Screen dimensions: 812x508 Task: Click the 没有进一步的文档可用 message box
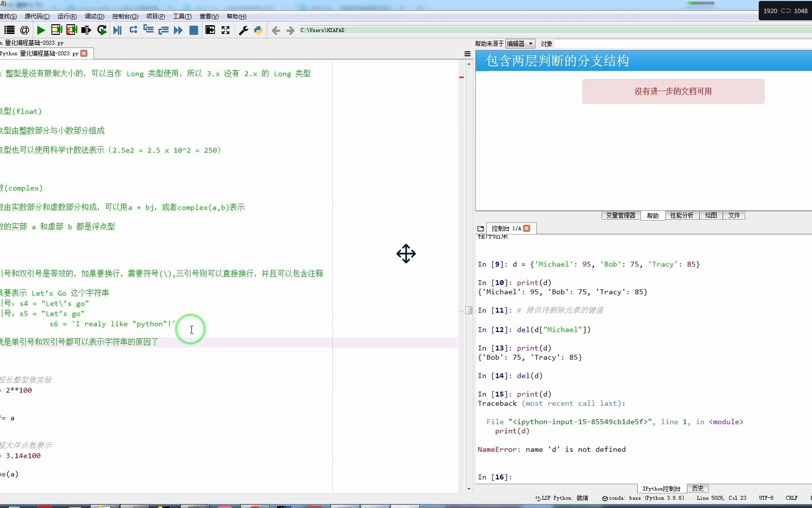(673, 91)
